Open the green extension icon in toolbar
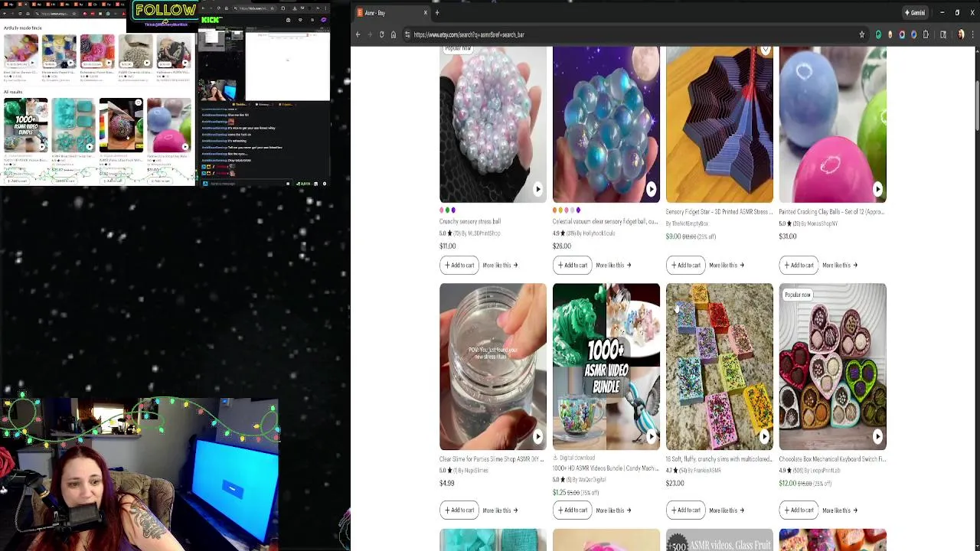The height and width of the screenshot is (551, 980). tap(878, 34)
